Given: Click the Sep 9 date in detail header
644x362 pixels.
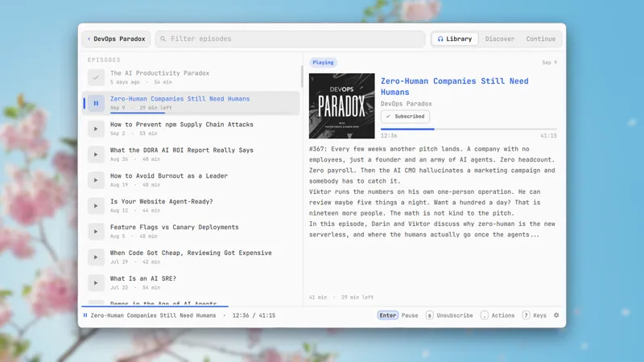Looking at the screenshot, I should coord(549,63).
